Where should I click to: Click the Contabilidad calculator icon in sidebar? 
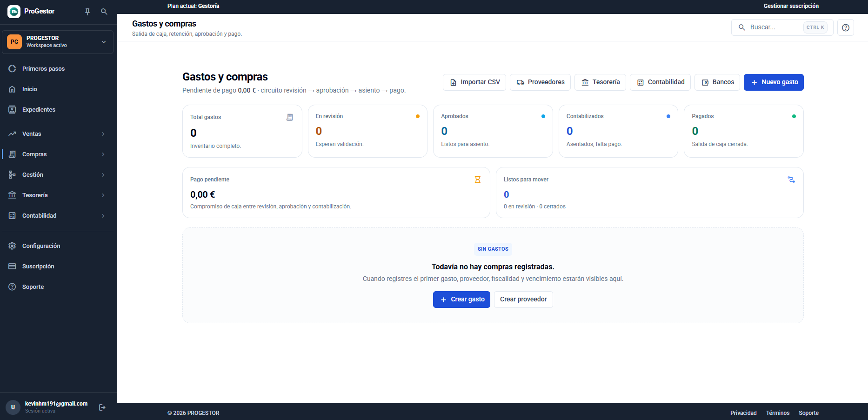[x=12, y=216]
